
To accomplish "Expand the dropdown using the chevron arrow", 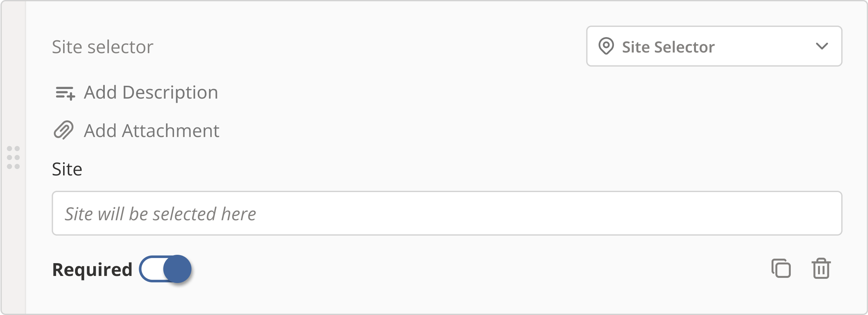I will pos(822,46).
